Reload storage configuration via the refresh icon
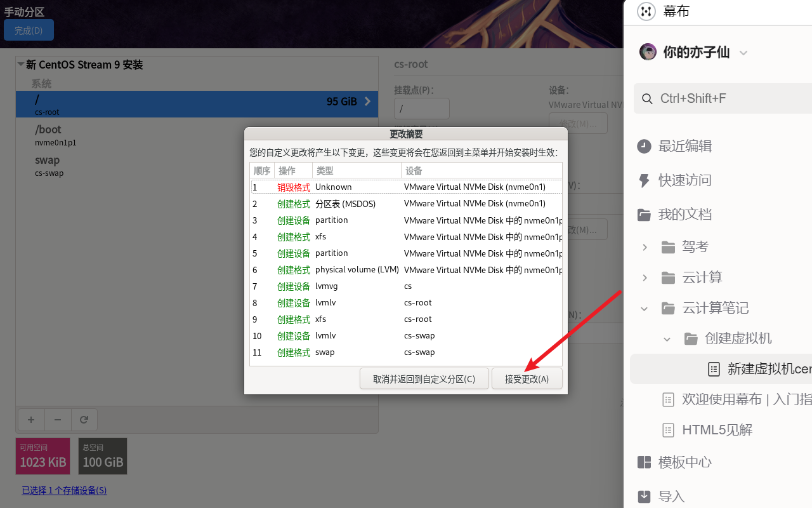This screenshot has height=508, width=812. [84, 419]
